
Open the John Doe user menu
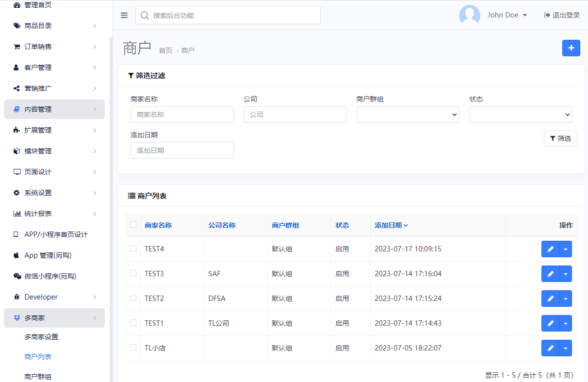[507, 15]
